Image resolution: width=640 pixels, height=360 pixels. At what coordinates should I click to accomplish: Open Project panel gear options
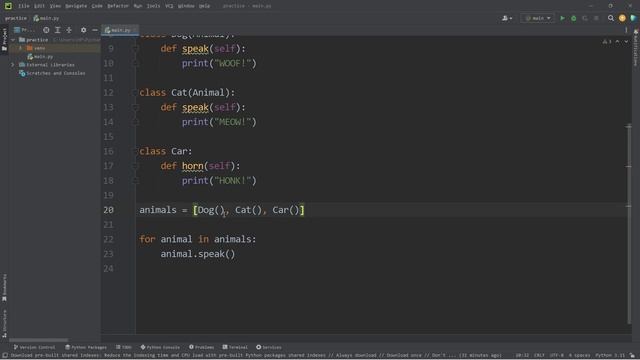tap(83, 30)
